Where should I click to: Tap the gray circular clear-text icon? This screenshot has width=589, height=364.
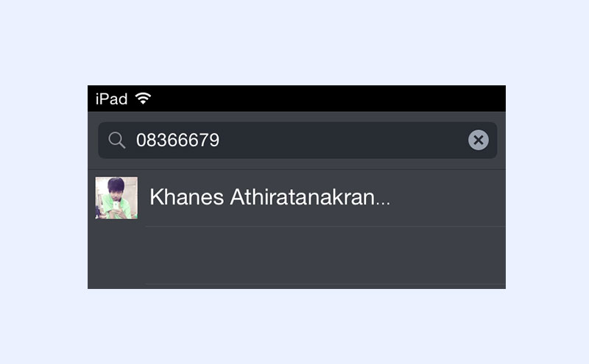[x=478, y=140]
